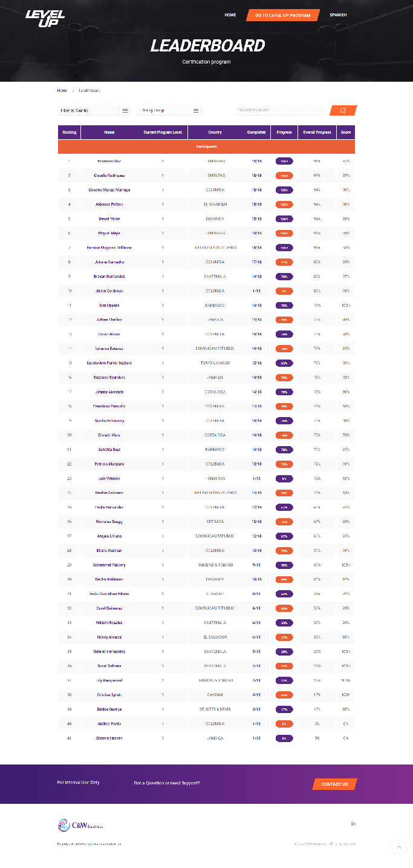Click the C&W Business footer logo
Image resolution: width=413 pixels, height=868 pixels.
(x=80, y=825)
